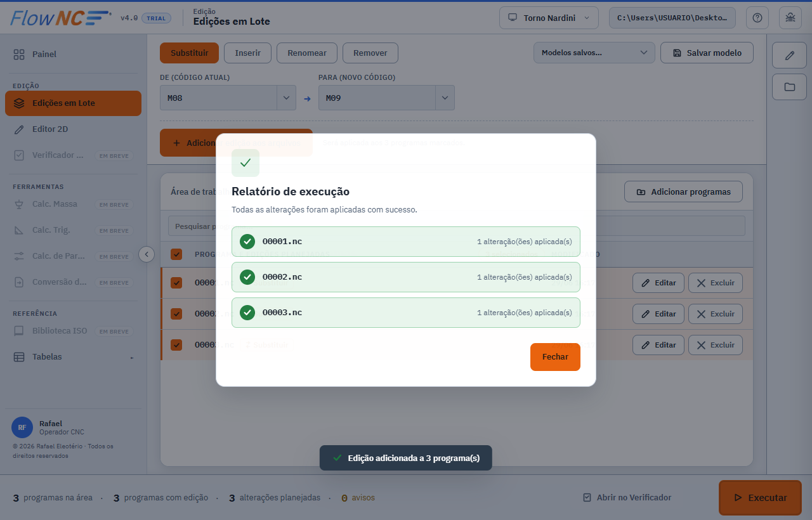Click the pencil icon in right panel

coord(789,55)
